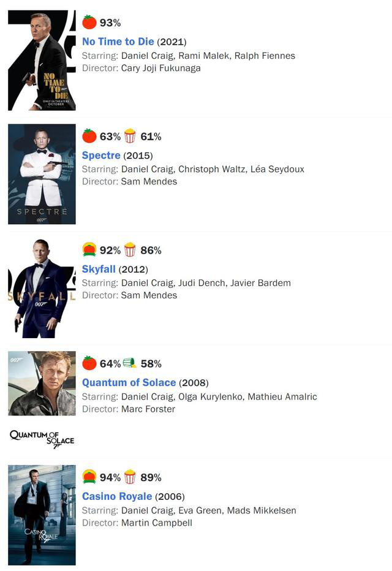Screen dimensions: 392x571
Task: Open the Casino Royale title link
Action: 117,496
